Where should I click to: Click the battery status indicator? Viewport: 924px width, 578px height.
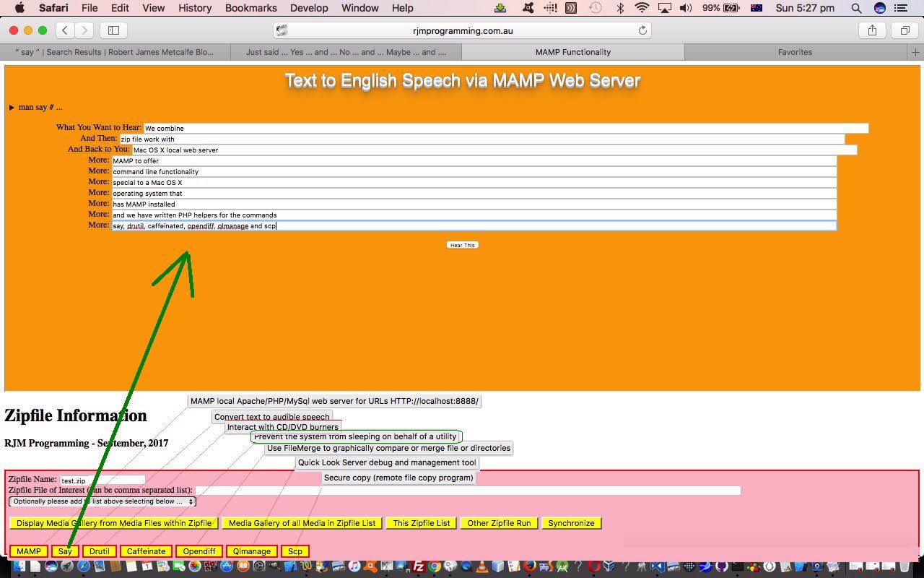point(720,8)
